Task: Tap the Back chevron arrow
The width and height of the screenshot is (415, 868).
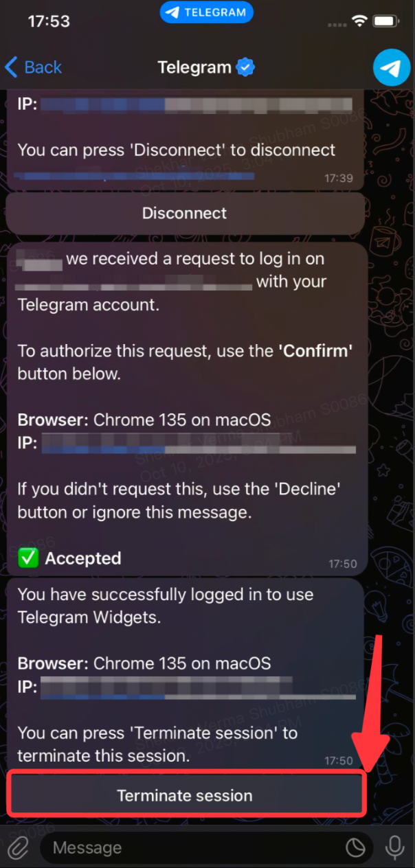Action: point(11,67)
